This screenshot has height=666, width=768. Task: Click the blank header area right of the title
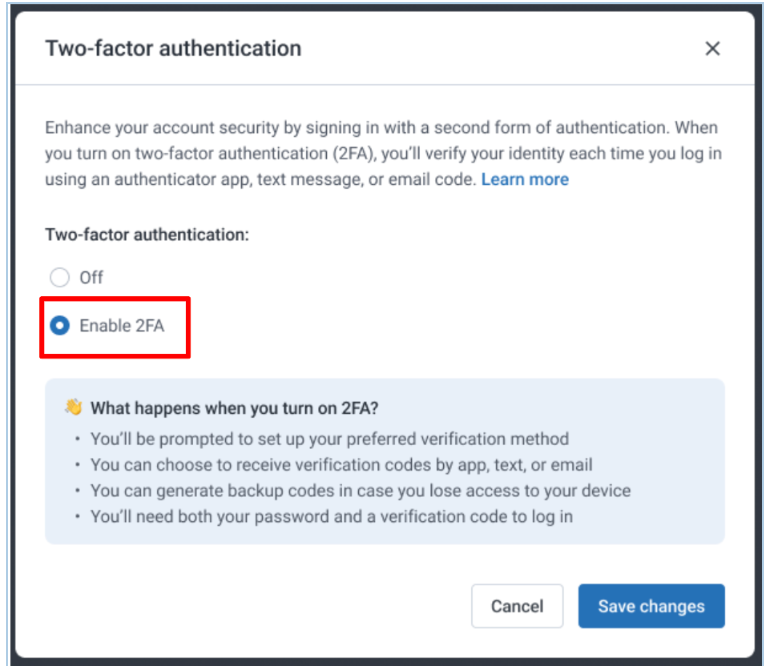(x=500, y=48)
